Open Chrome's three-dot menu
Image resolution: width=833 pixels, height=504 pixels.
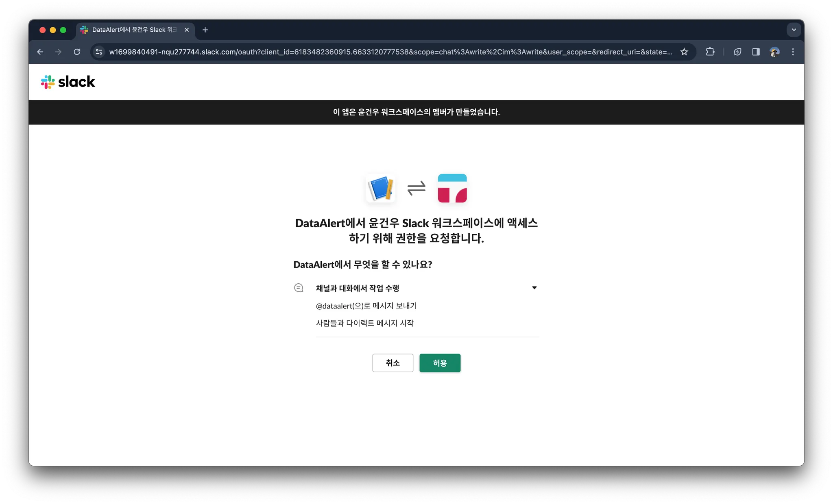coord(793,52)
